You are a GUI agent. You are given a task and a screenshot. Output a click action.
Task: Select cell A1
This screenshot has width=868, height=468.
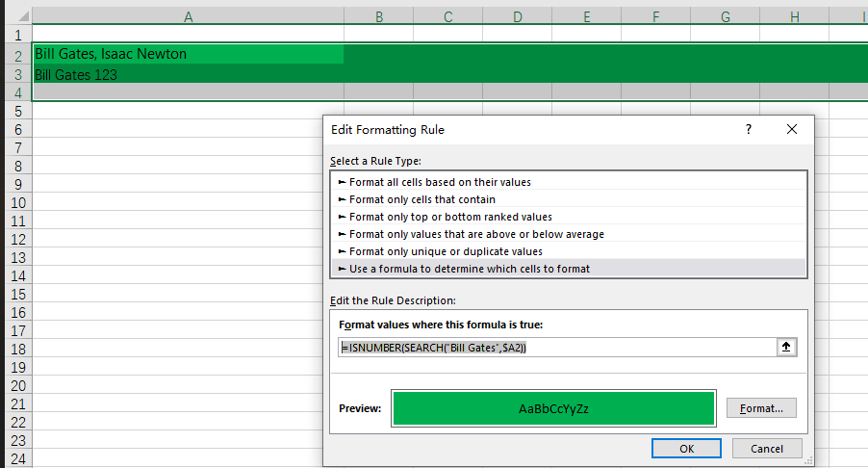189,35
